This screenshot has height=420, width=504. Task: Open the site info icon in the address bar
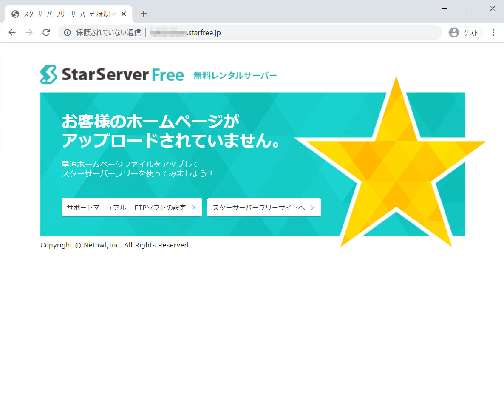tap(67, 32)
